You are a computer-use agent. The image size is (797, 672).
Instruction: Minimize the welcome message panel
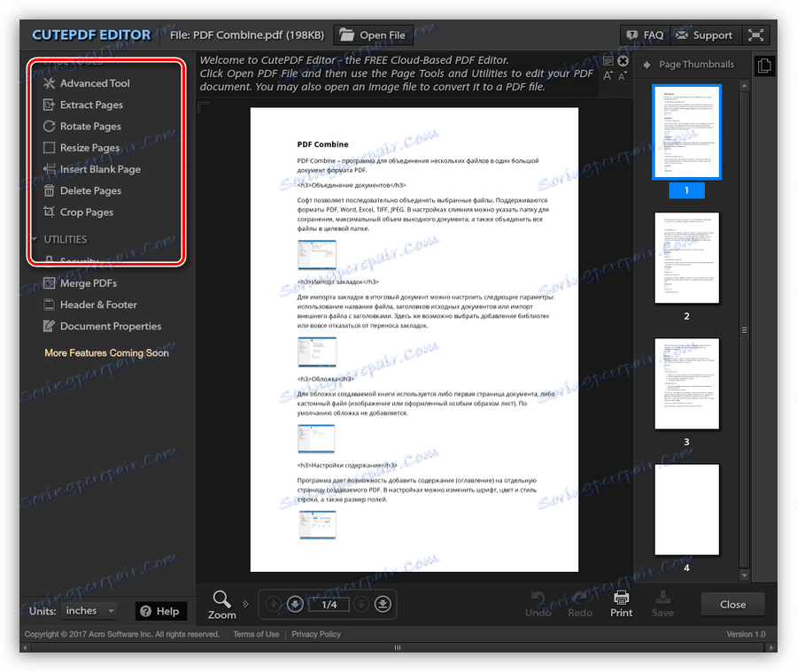click(607, 61)
